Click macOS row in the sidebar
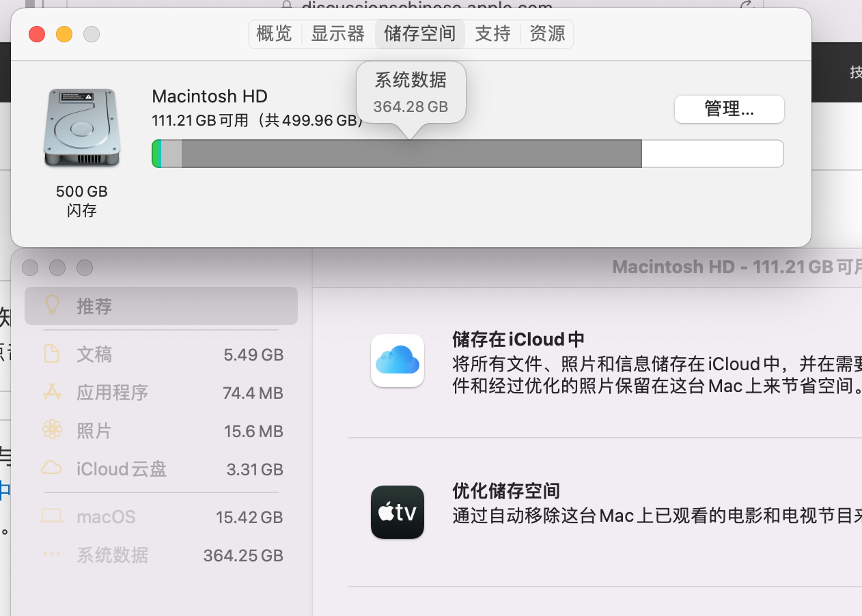The image size is (862, 616). tap(161, 517)
